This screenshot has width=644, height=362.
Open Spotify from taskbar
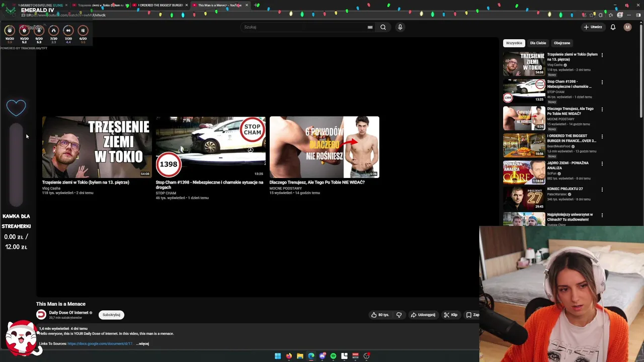pos(333,356)
